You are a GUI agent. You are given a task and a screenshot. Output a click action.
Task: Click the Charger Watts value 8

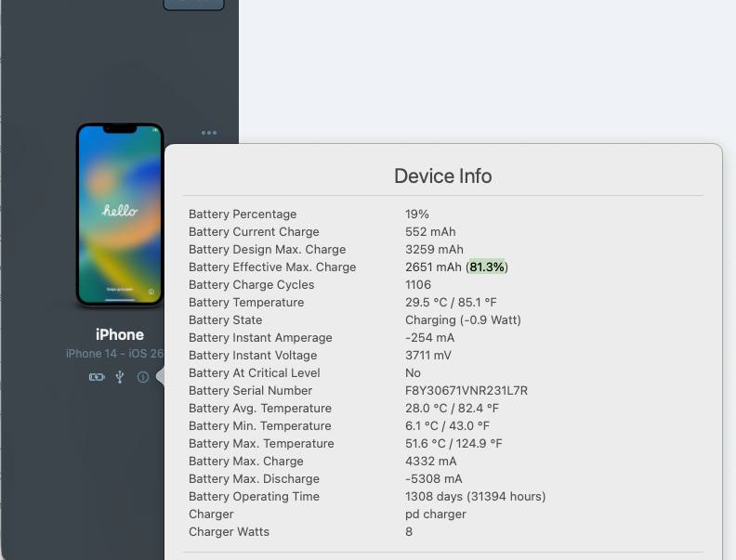point(409,532)
